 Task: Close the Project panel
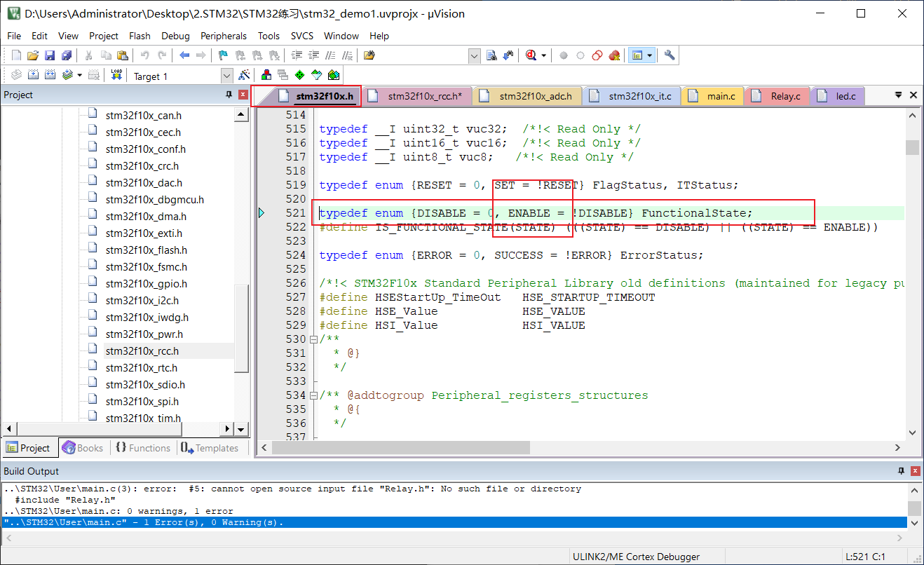243,95
